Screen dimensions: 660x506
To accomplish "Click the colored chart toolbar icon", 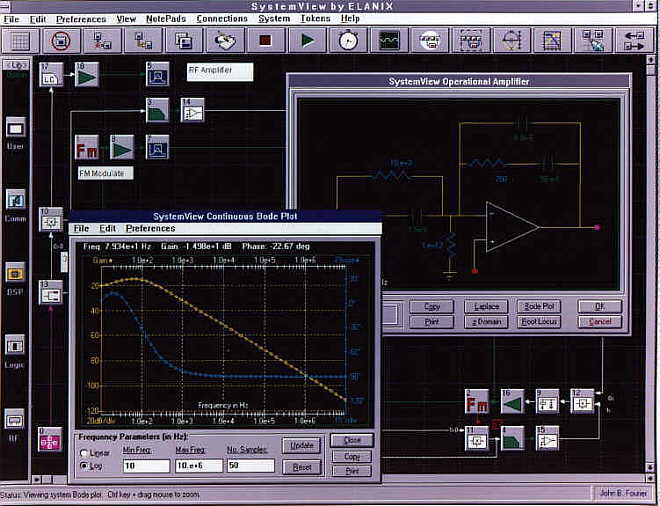I will [x=552, y=41].
